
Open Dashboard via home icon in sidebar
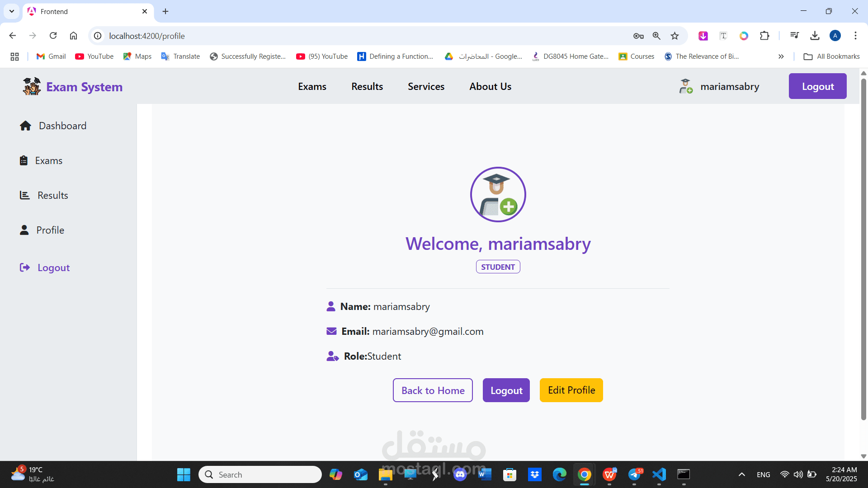tap(25, 126)
